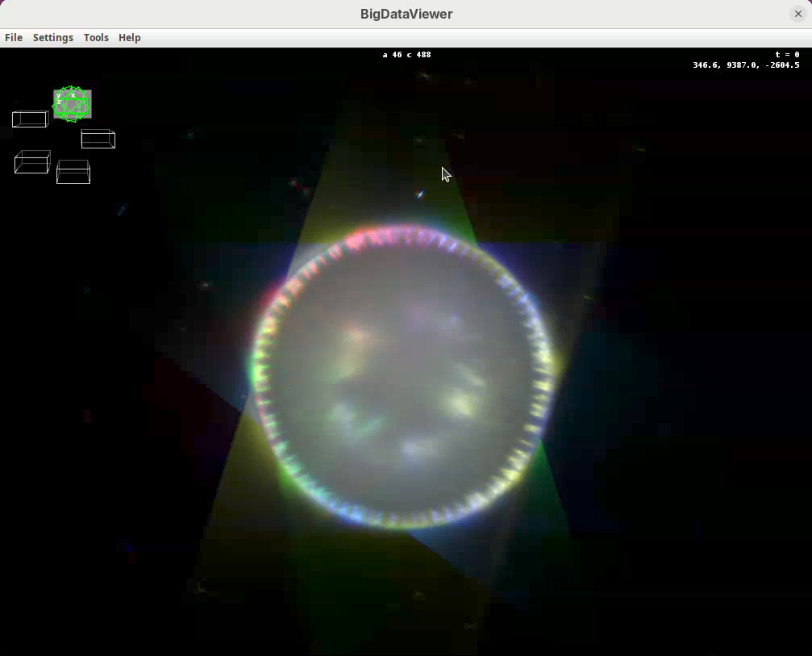812x656 pixels.
Task: Close the BigDataViewer window
Action: click(x=797, y=14)
